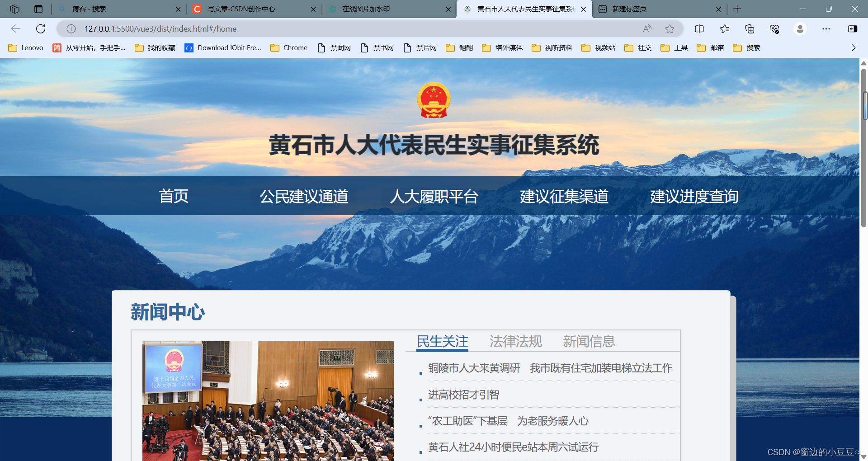Open news "农工助医"下基层 article

pyautogui.click(x=508, y=421)
